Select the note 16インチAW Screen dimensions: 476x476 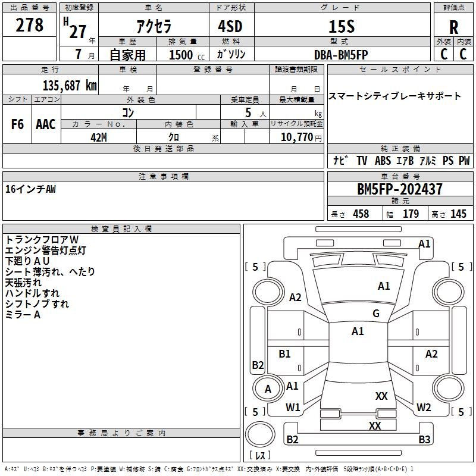coord(30,189)
